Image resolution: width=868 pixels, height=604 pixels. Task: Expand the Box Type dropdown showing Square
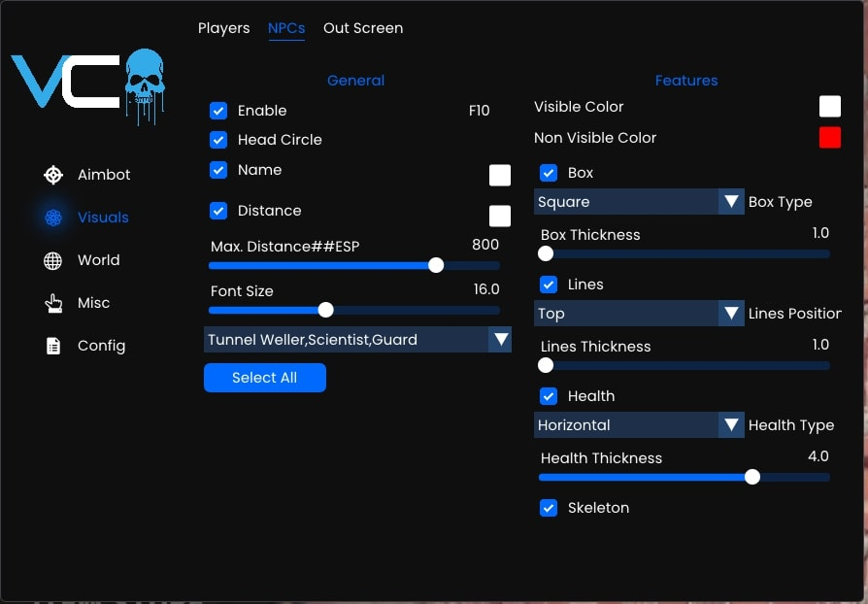(639, 202)
